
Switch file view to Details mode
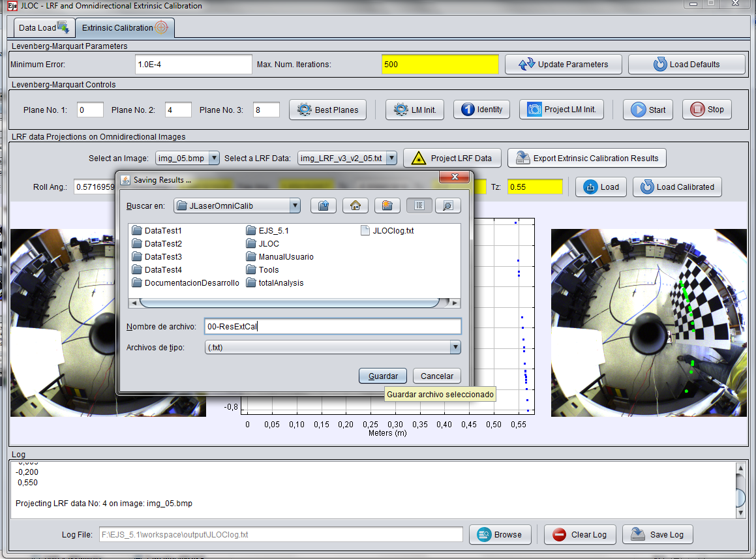click(x=448, y=205)
